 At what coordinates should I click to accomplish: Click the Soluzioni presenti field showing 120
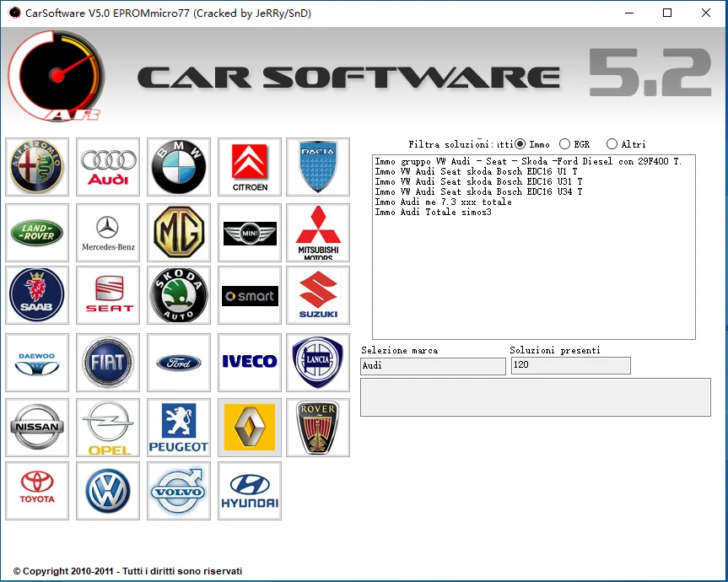(x=570, y=366)
